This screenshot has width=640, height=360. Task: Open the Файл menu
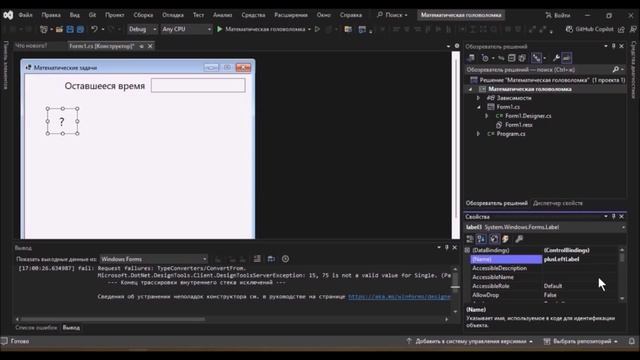(25, 15)
